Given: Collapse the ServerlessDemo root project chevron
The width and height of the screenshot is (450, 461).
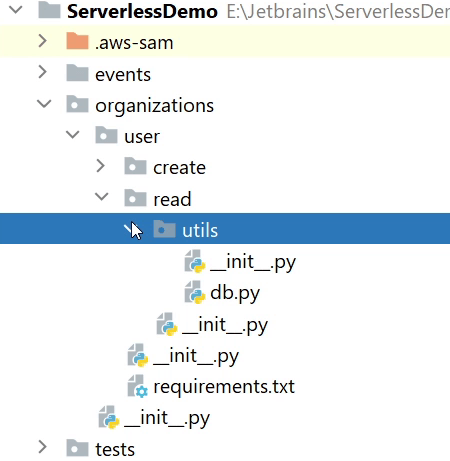Looking at the screenshot, I should pyautogui.click(x=16, y=10).
